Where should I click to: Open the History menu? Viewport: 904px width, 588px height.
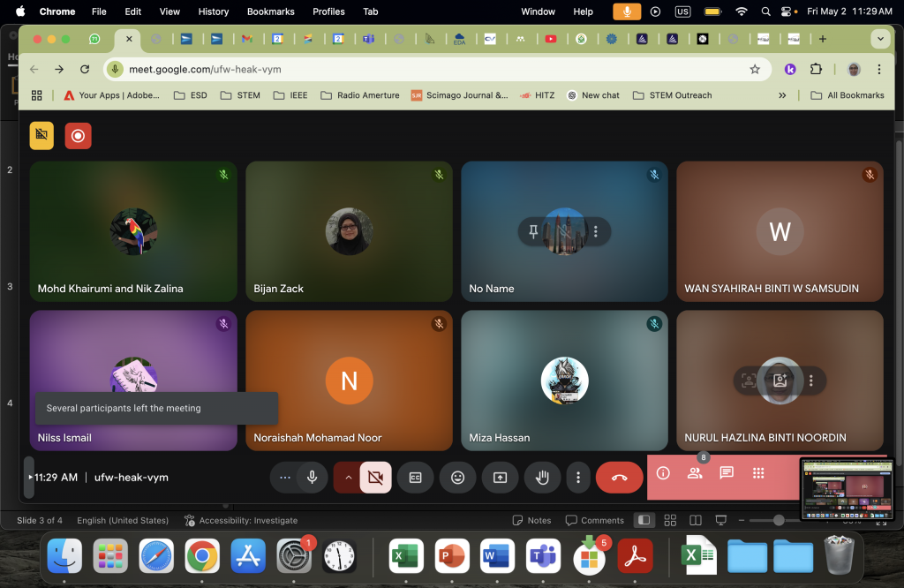(x=214, y=11)
